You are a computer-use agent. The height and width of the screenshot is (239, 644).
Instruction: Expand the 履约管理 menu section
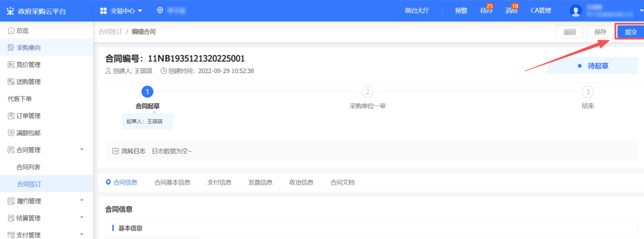(82, 200)
